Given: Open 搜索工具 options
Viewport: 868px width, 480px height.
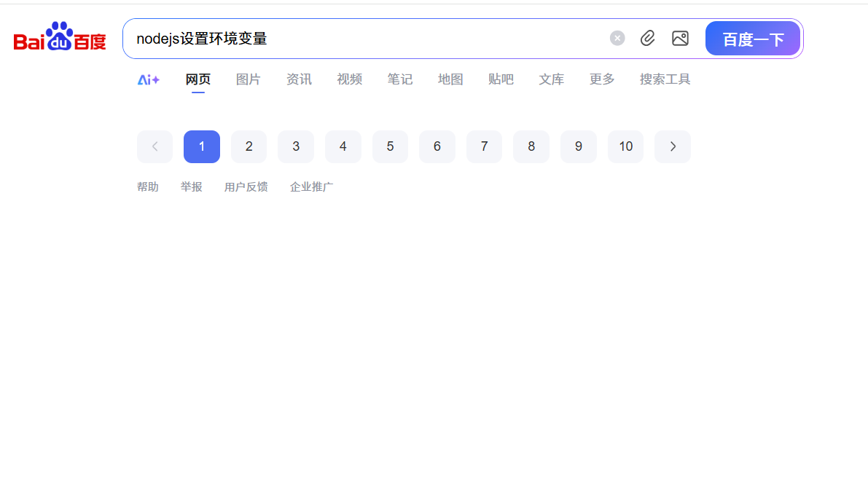Looking at the screenshot, I should pos(665,79).
